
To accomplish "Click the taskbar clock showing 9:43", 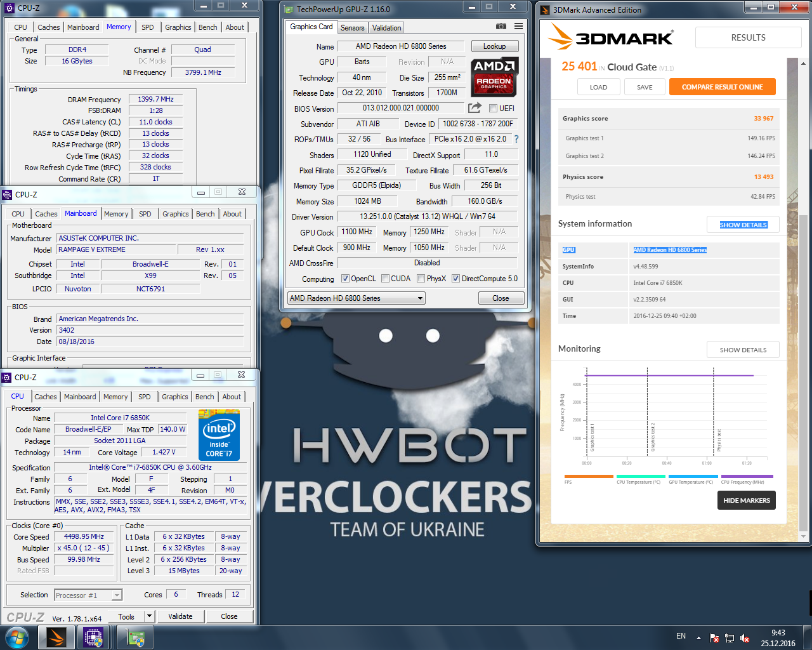I will pyautogui.click(x=778, y=638).
